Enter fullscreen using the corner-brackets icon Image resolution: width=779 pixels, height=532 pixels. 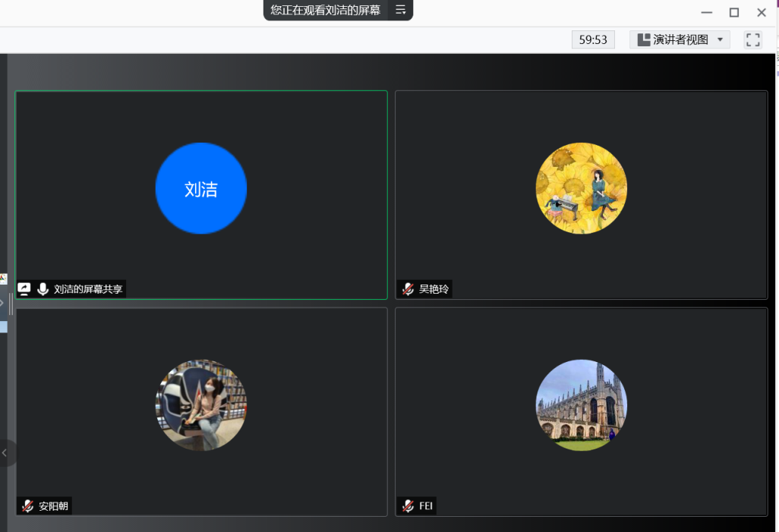click(x=752, y=39)
